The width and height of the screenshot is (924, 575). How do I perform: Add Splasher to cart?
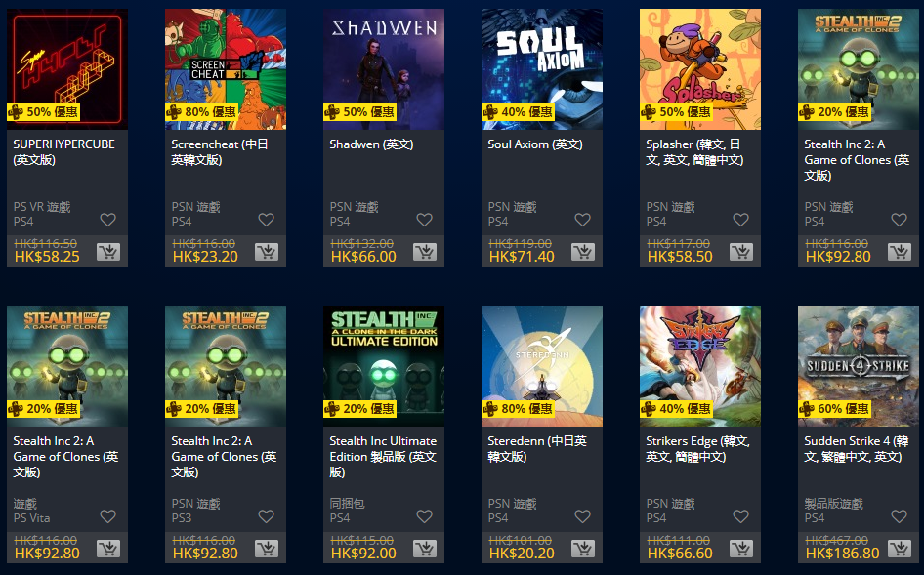click(741, 252)
